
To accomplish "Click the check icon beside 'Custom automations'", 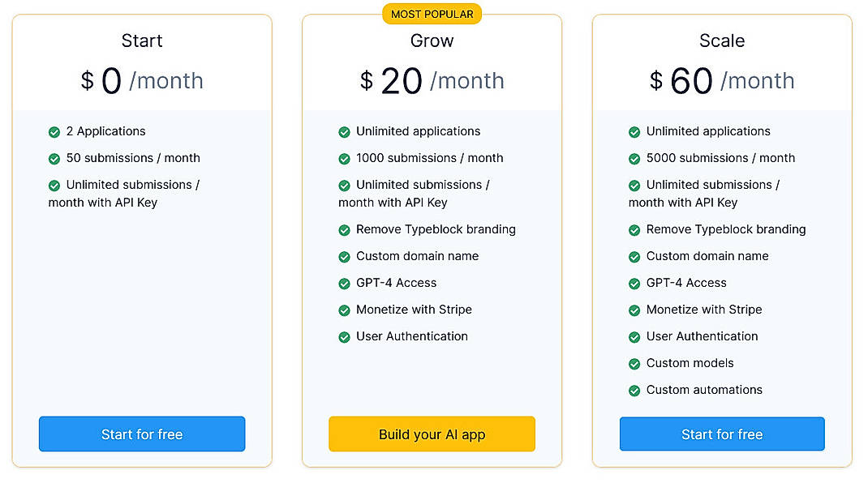I will click(634, 391).
